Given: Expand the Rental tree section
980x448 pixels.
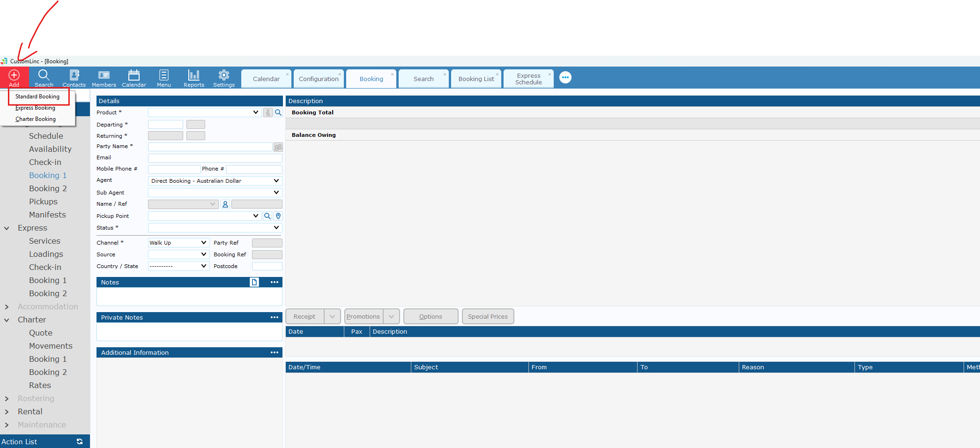Looking at the screenshot, I should tap(7, 412).
